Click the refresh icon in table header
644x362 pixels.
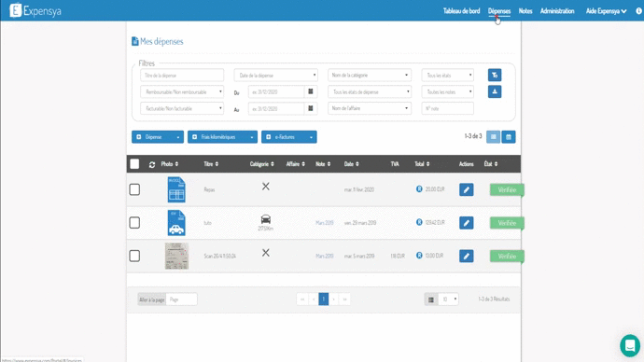pos(152,164)
